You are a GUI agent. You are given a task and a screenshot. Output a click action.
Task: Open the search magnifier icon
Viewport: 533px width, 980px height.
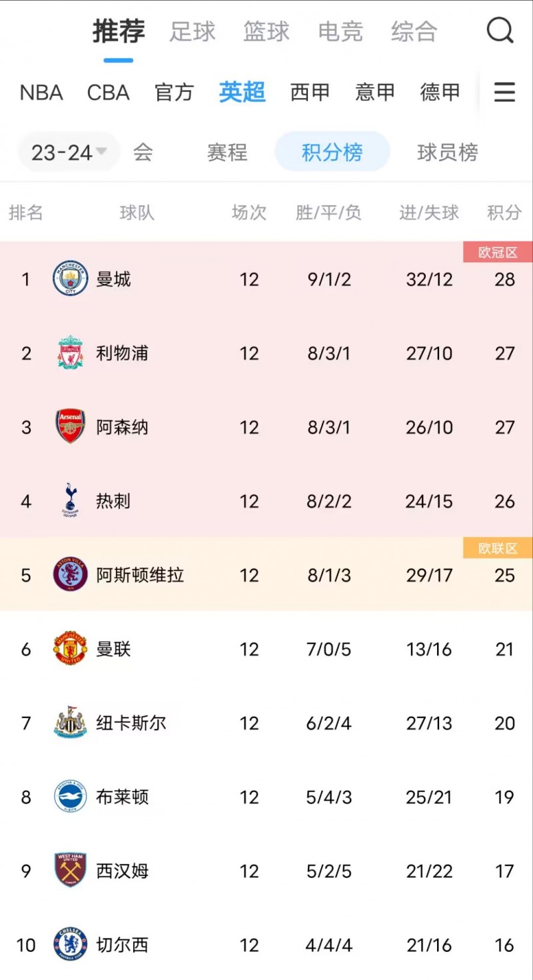click(x=499, y=31)
